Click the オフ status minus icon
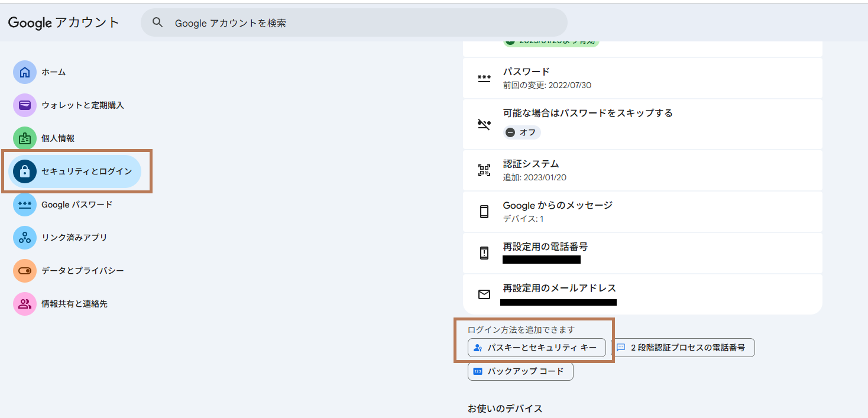Screen dimensions: 868x418 coord(510,132)
